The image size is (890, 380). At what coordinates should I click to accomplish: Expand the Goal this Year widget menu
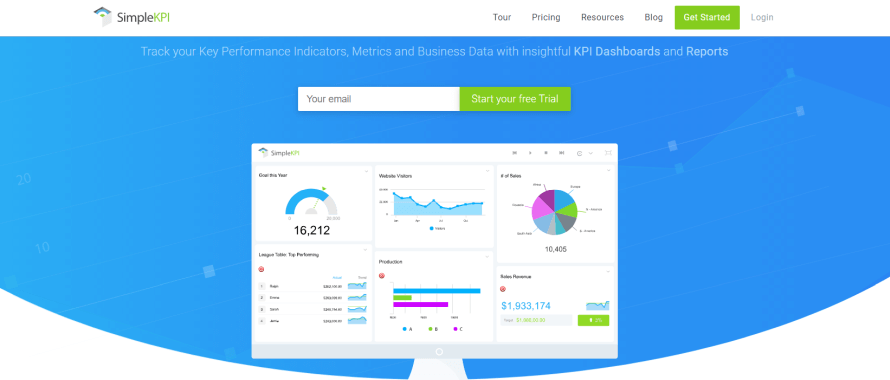pyautogui.click(x=366, y=172)
